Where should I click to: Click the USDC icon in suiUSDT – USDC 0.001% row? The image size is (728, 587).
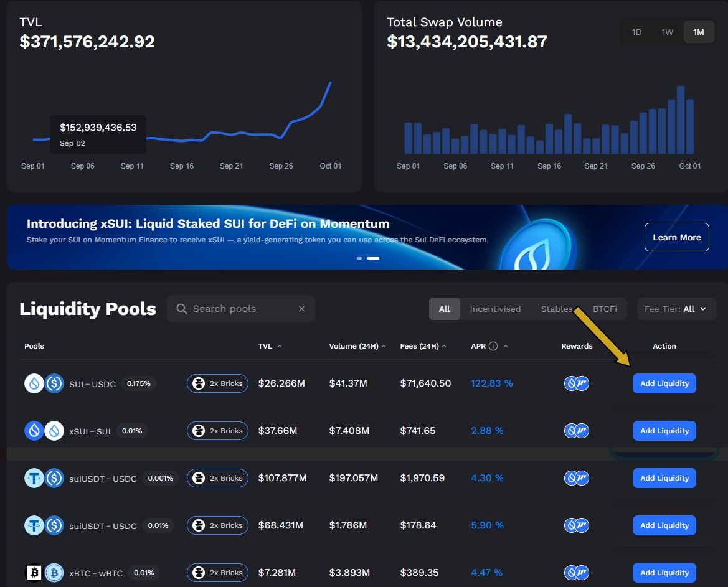[x=54, y=479]
